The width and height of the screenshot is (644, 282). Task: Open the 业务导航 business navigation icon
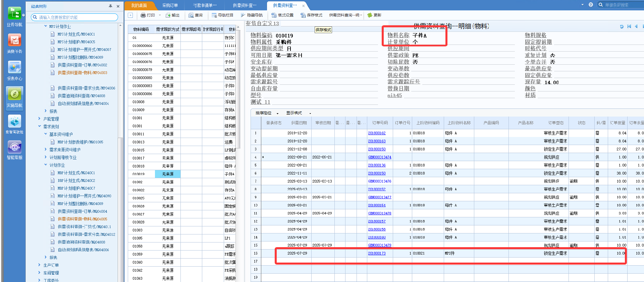(14, 14)
